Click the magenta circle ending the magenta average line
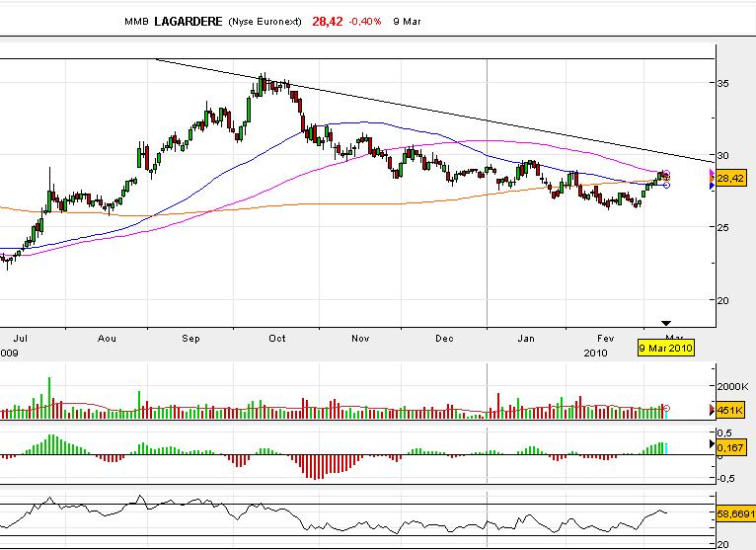 pyautogui.click(x=667, y=173)
